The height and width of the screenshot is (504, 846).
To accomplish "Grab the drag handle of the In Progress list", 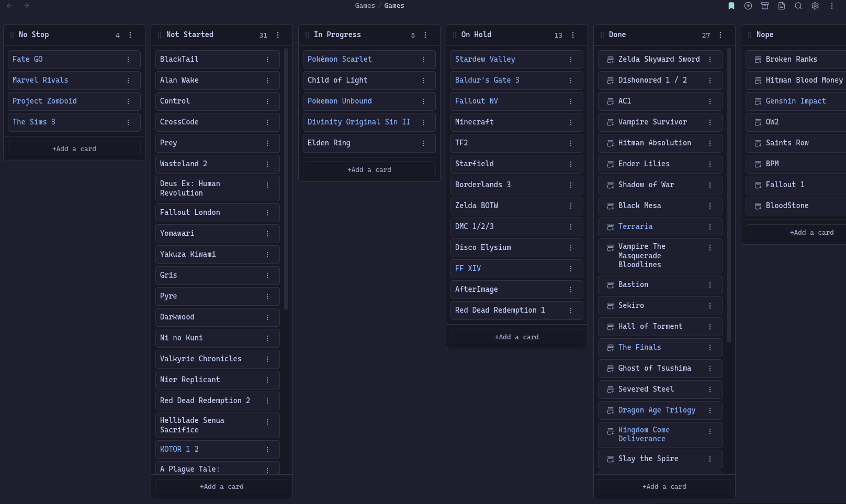I will [x=307, y=35].
